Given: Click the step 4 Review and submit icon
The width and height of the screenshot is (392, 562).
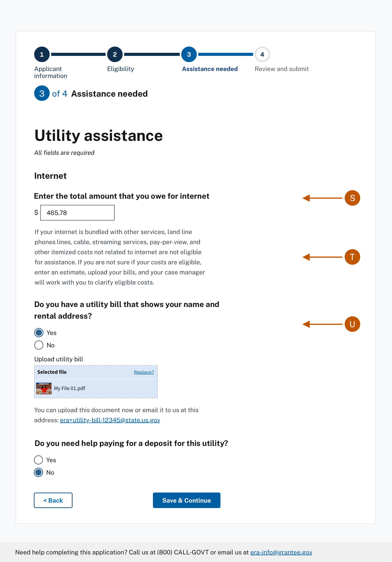Looking at the screenshot, I should 262,54.
